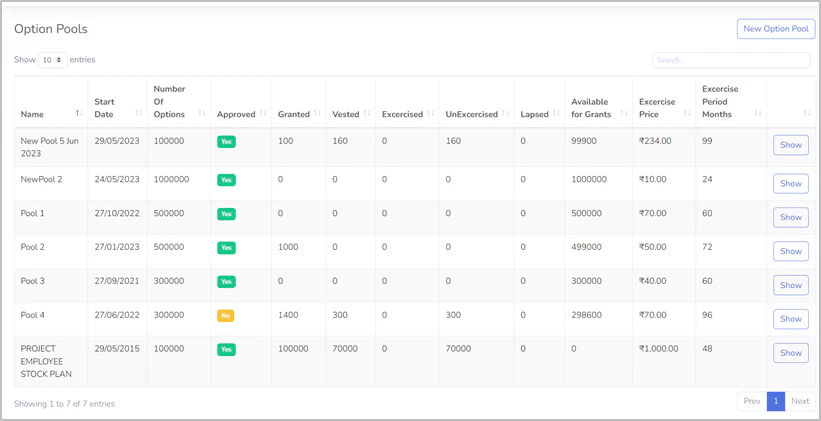This screenshot has width=821, height=421.
Task: Show the PROJECT EMPLOYEE STOCK PLAN pool
Action: (x=790, y=353)
